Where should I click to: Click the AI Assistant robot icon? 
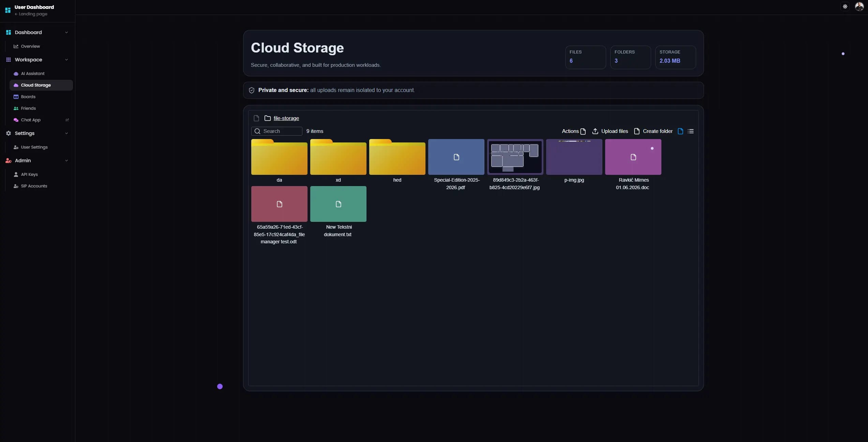tap(16, 74)
